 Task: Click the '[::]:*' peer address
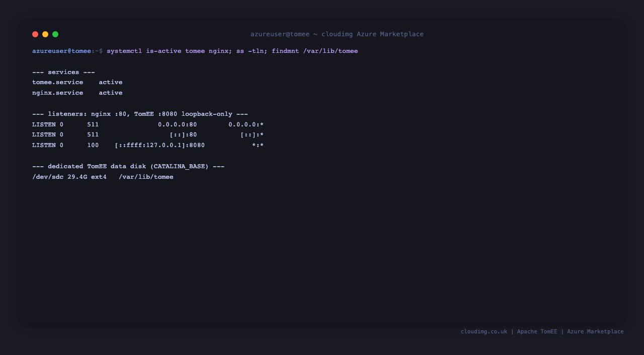coord(252,135)
